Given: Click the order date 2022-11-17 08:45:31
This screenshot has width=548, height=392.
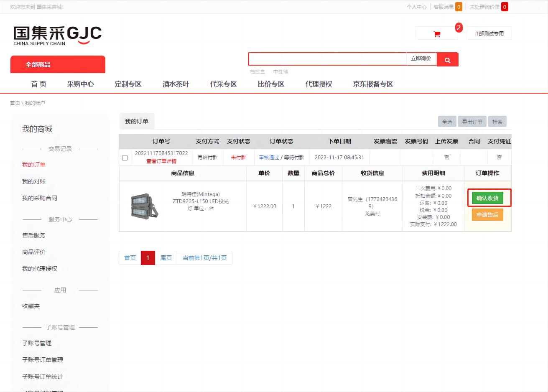Looking at the screenshot, I should [x=339, y=158].
